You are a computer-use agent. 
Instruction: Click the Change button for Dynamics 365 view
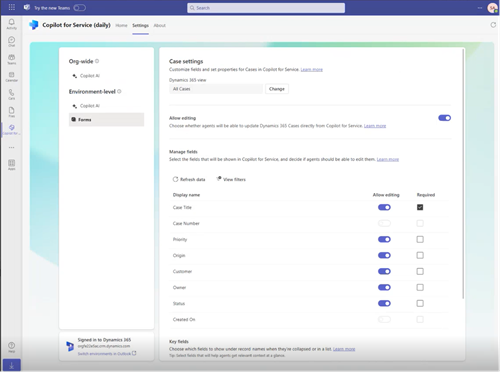click(277, 89)
